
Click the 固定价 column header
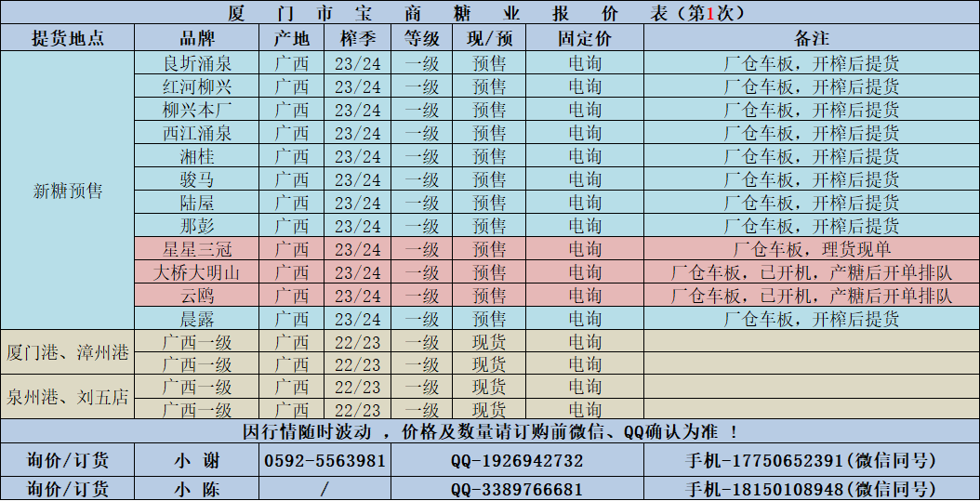coord(584,39)
